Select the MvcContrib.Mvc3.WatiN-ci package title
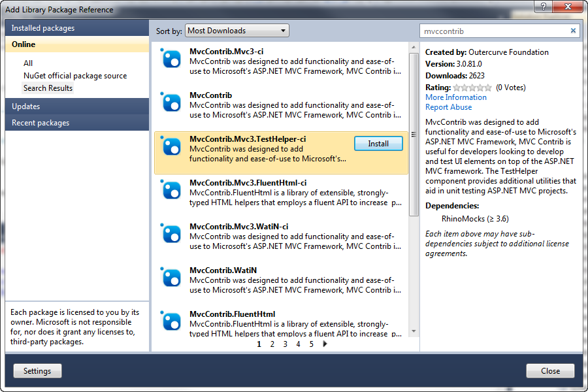Viewport: 588px width, 392px height. [x=238, y=227]
